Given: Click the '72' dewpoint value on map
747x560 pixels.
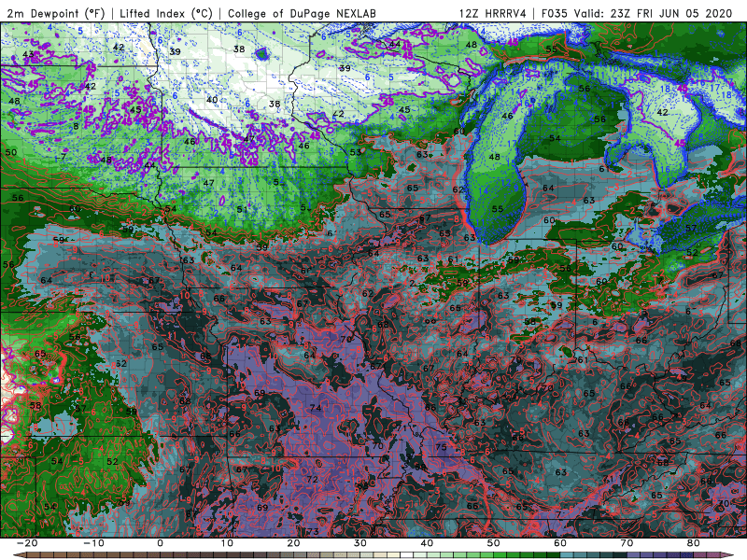Looking at the screenshot, I should (313, 479).
